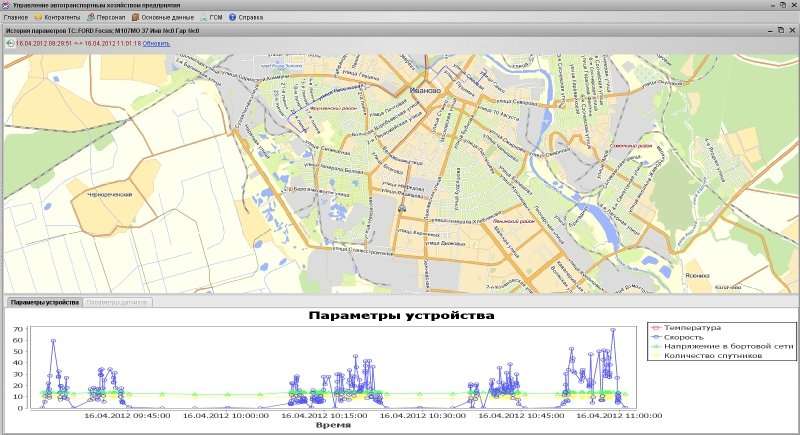Open the Главное menu

pyautogui.click(x=16, y=17)
